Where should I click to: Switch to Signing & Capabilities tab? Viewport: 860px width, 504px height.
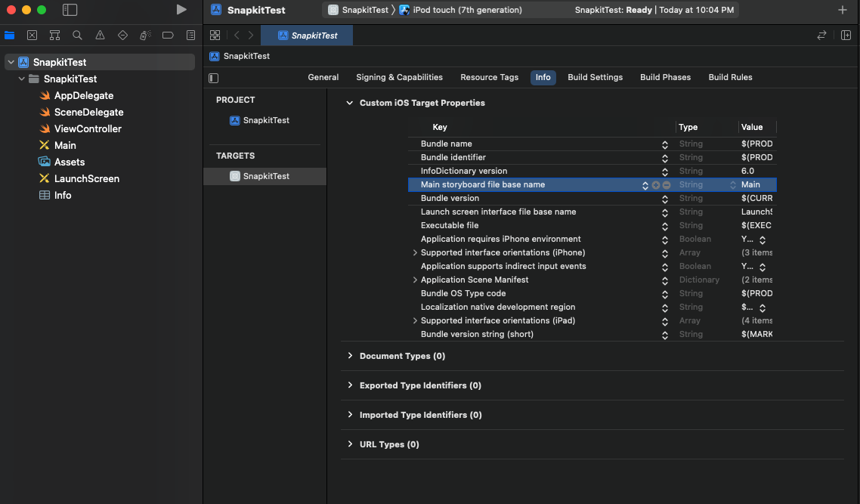tap(399, 77)
